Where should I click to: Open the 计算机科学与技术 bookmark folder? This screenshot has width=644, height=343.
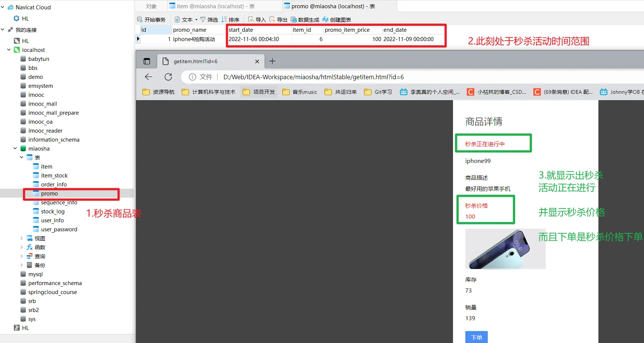[209, 92]
